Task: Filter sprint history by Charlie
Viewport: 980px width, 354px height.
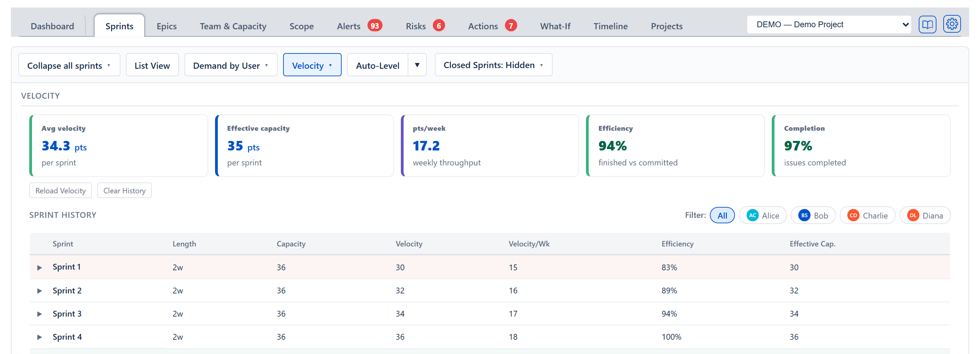Action: (867, 215)
